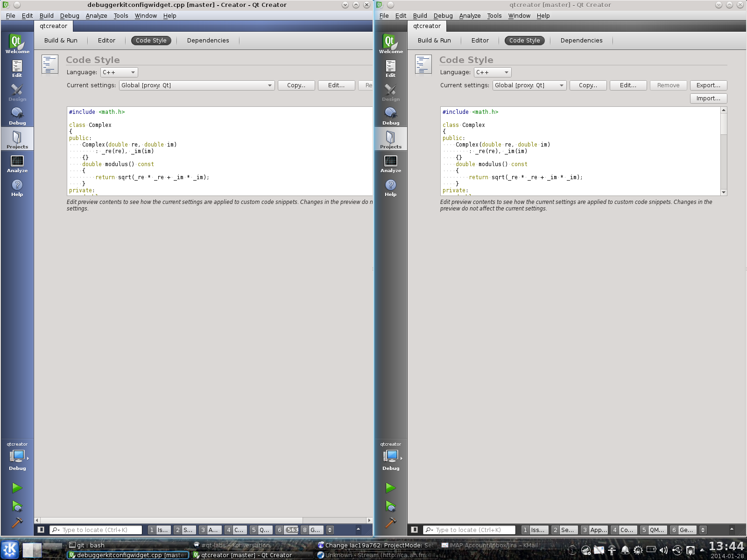This screenshot has width=747, height=560.
Task: Open Issues output pane in right window
Action: click(535, 530)
